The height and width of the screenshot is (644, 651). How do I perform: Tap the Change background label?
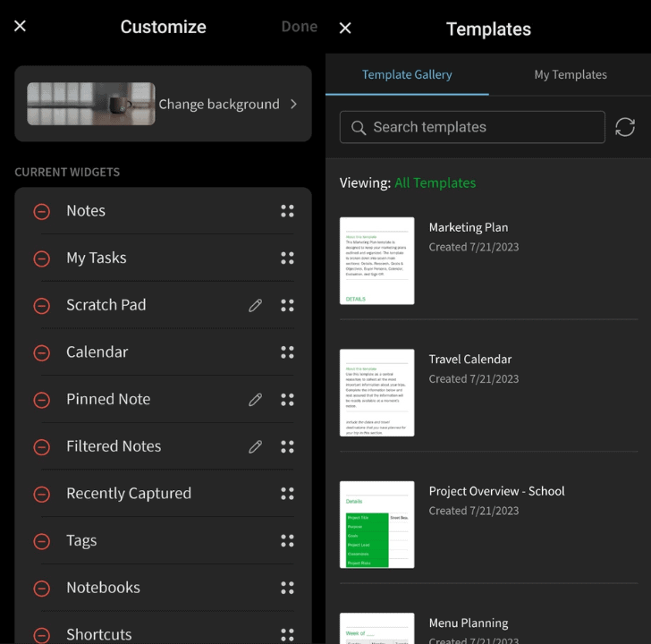[x=219, y=105]
